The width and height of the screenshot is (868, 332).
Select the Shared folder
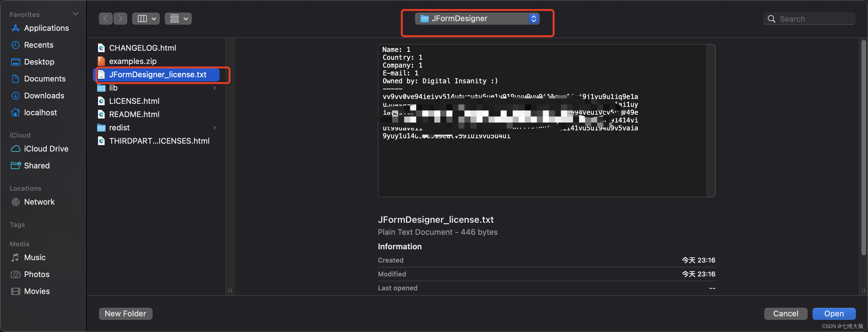30,165
